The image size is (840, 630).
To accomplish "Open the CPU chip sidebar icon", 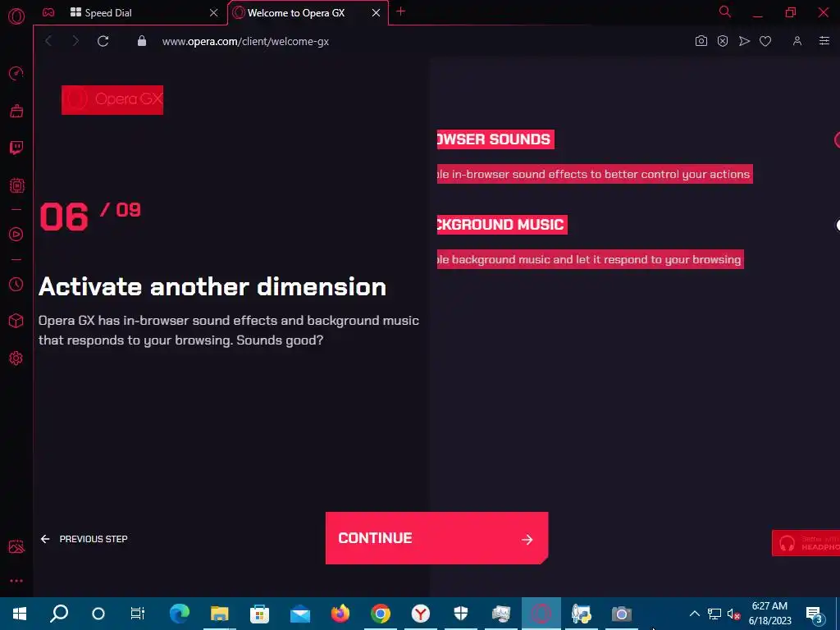I will click(x=16, y=185).
